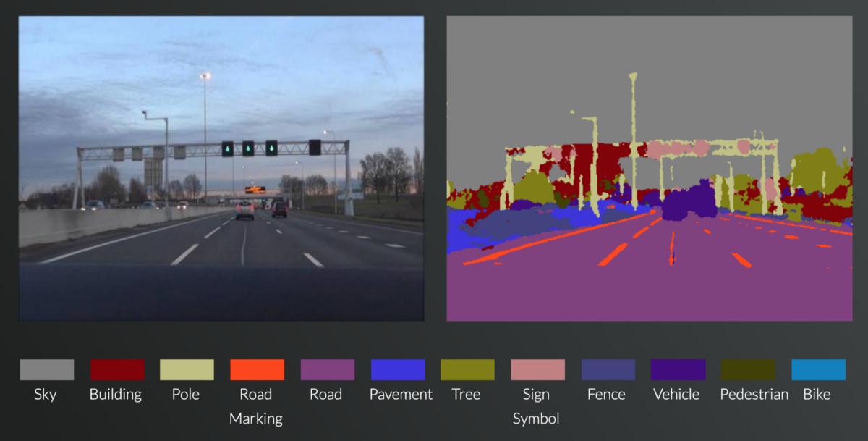The height and width of the screenshot is (441, 868).
Task: Pick the dark olive Pedestrian swatch
Action: (x=748, y=370)
